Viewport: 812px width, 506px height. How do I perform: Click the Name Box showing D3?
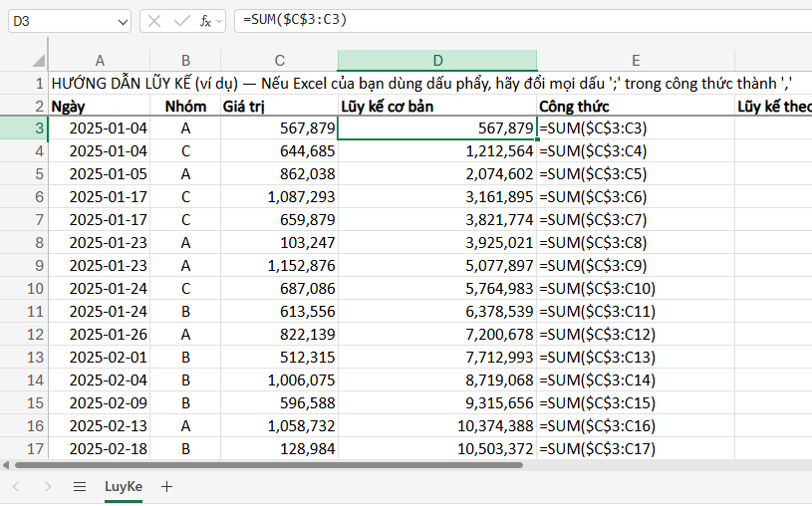pyautogui.click(x=60, y=20)
